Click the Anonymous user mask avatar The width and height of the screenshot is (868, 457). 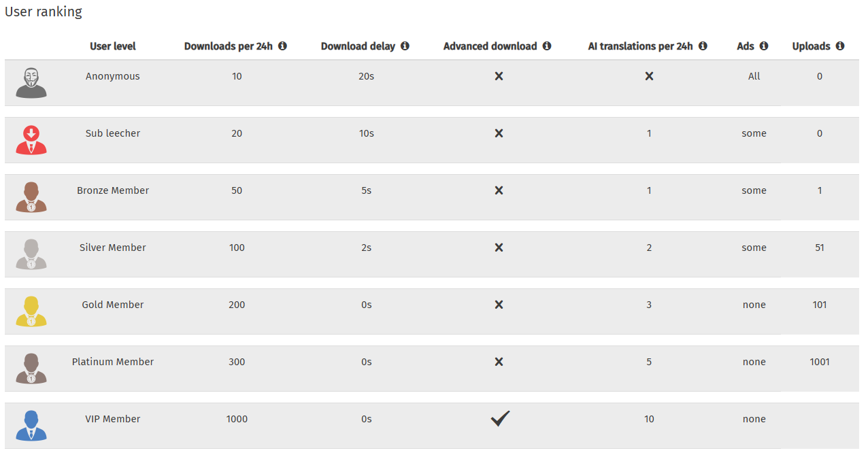(31, 83)
